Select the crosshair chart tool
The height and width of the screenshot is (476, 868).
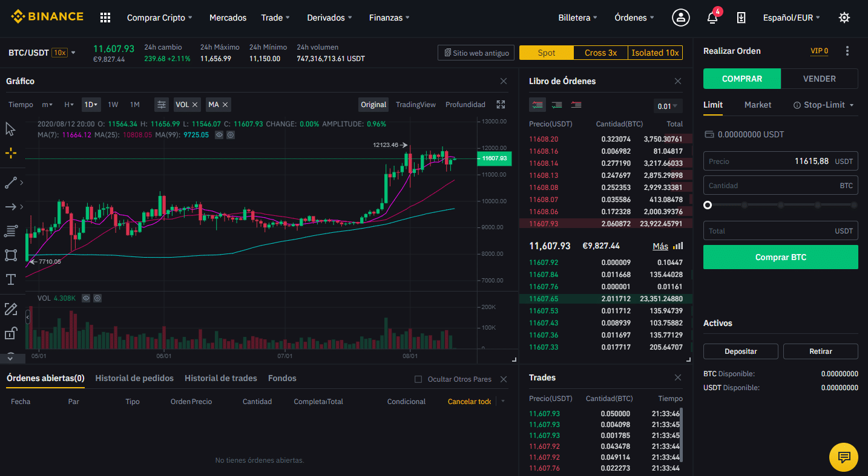tap(10, 153)
